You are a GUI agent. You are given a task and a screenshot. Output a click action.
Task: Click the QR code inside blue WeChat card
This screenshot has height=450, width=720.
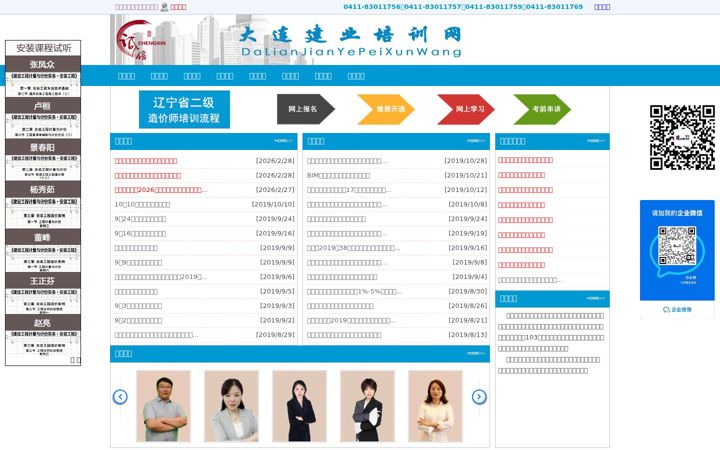click(677, 246)
